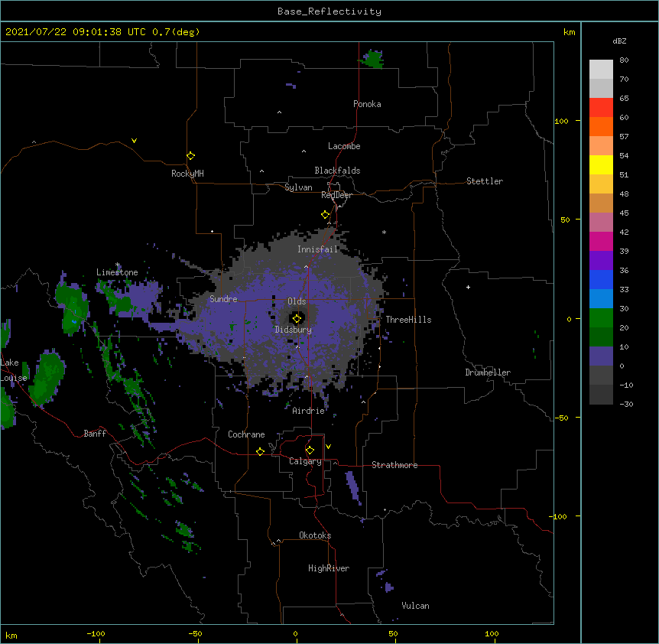Click the Cochrane city label
Screen dimensions: 659x644
[246, 434]
